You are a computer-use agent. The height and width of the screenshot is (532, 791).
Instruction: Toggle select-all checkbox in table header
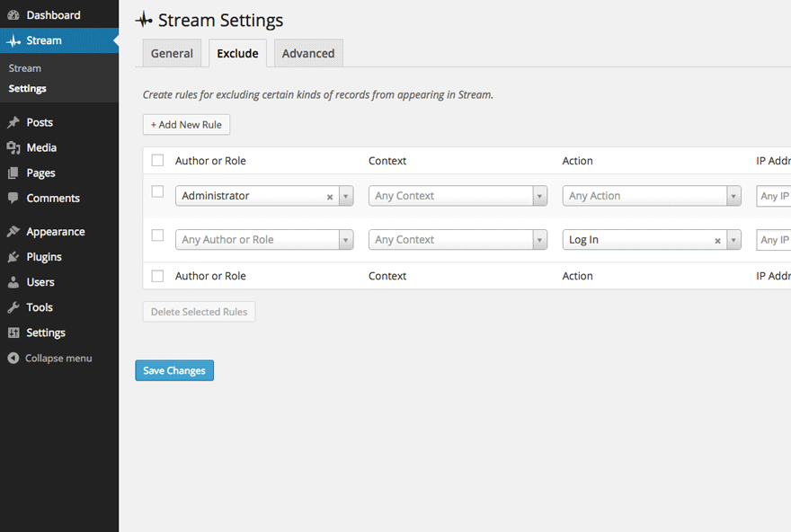(157, 160)
